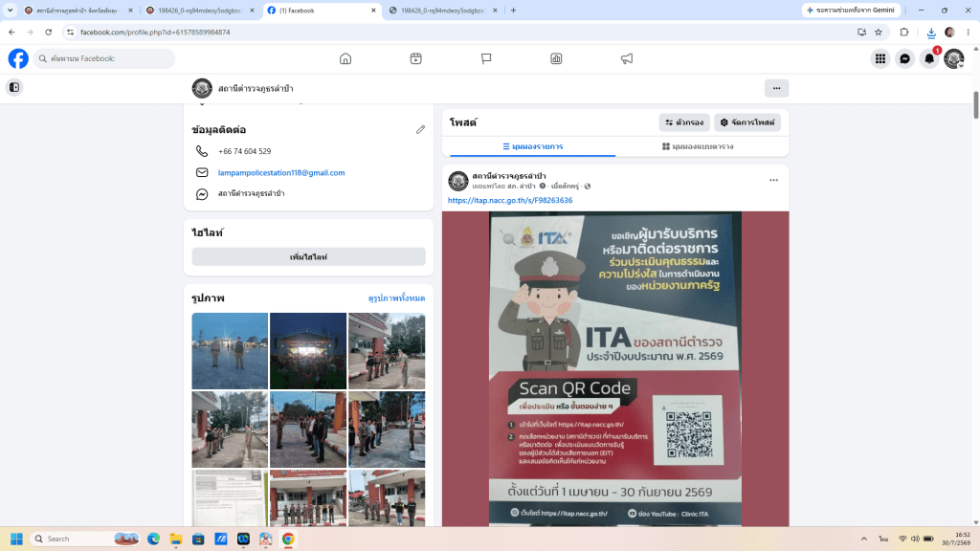Open the Reels video icon
Screen dimensions: 980x551
tap(415, 58)
